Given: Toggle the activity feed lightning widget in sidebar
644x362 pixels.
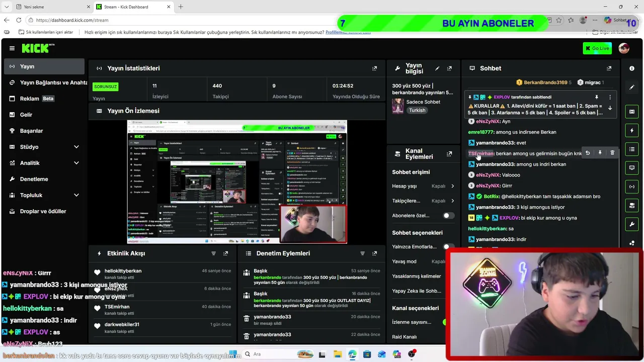Looking at the screenshot, I should pyautogui.click(x=632, y=130).
